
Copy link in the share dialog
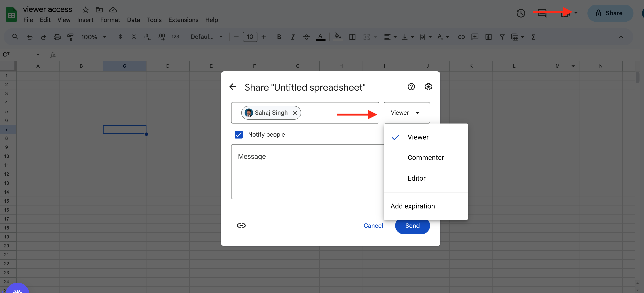tap(241, 226)
